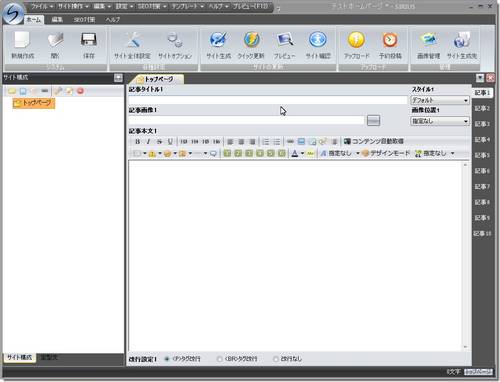
Task: Switch to デザインモード
Action: (x=386, y=153)
